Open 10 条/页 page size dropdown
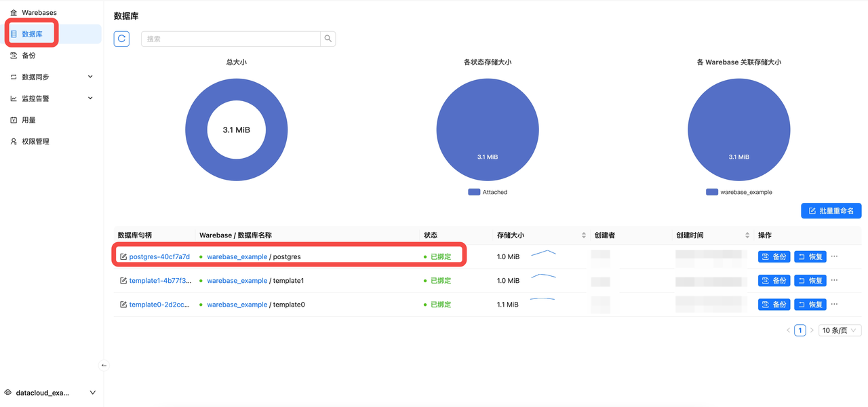The image size is (868, 407). click(x=840, y=330)
